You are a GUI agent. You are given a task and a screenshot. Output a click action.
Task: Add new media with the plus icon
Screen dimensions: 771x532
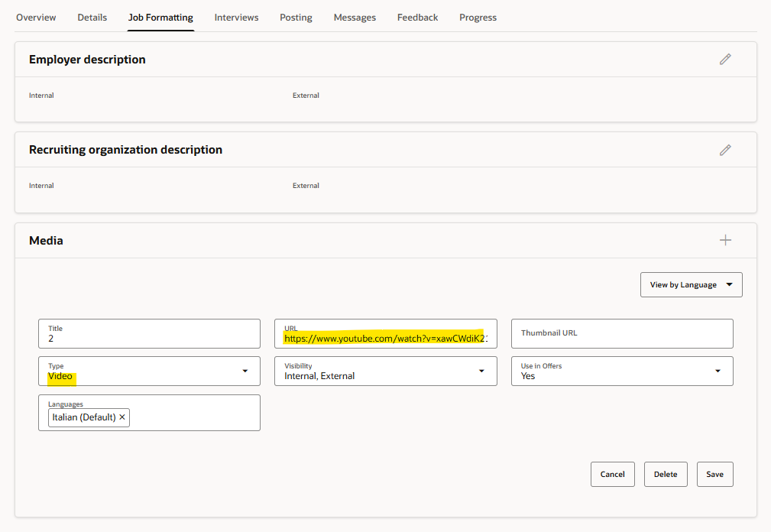(725, 240)
